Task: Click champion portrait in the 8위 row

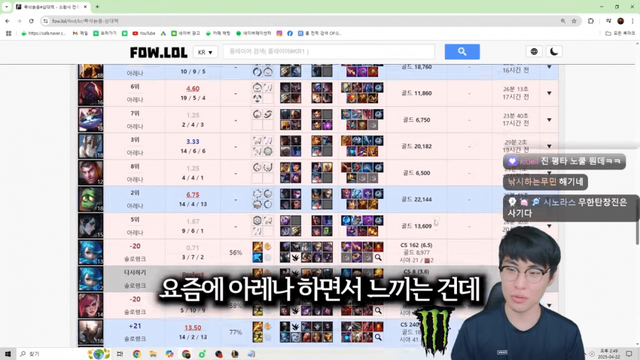Action: (x=91, y=173)
